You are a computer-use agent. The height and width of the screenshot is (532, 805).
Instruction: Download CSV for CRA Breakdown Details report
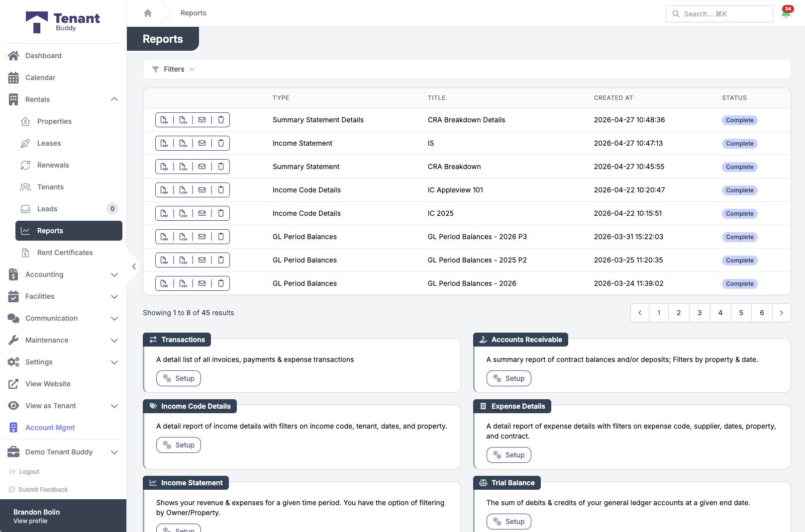[183, 120]
